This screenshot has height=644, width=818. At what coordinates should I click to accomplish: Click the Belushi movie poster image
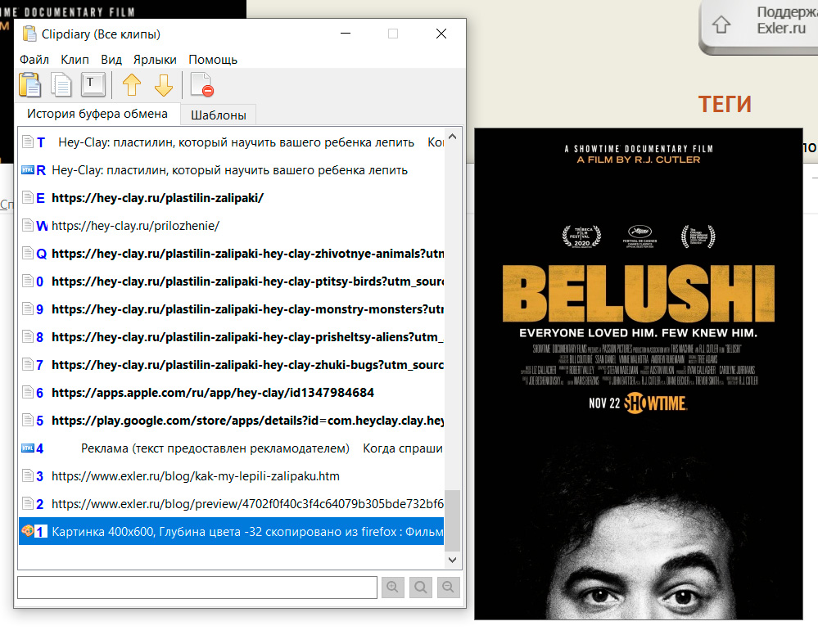click(638, 373)
